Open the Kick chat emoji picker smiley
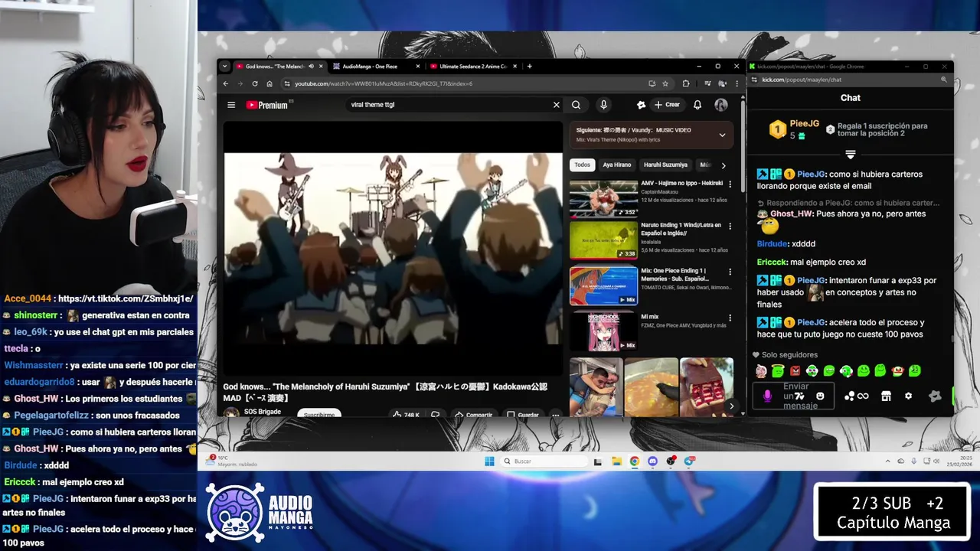Viewport: 980px width, 551px height. coord(820,396)
